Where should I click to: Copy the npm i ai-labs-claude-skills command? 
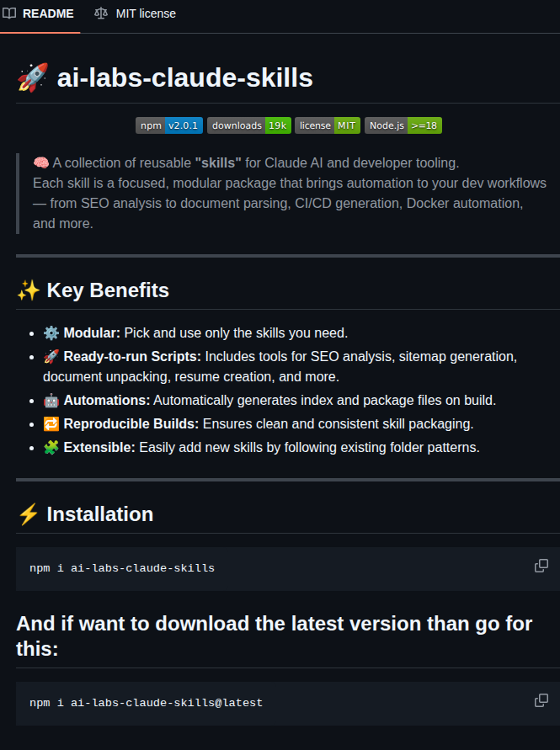pyautogui.click(x=541, y=566)
